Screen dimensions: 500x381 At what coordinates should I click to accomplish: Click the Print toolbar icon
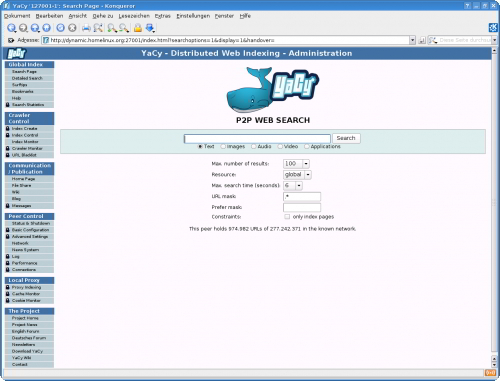pyautogui.click(x=86, y=28)
